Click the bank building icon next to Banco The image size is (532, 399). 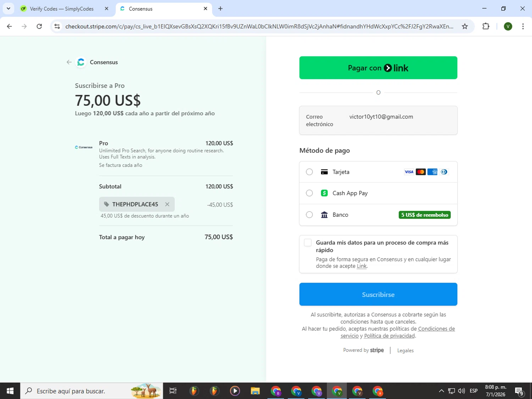tap(324, 215)
